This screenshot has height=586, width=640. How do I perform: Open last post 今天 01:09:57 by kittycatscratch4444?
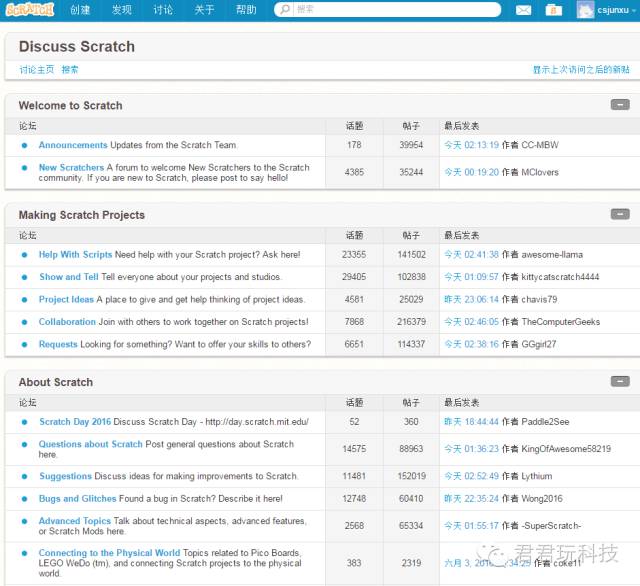pos(471,277)
